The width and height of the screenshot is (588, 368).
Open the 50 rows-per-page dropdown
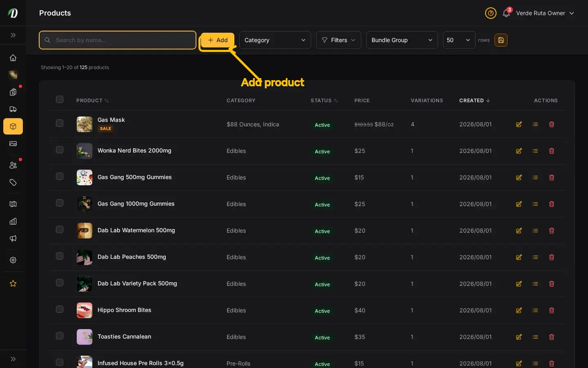(459, 40)
